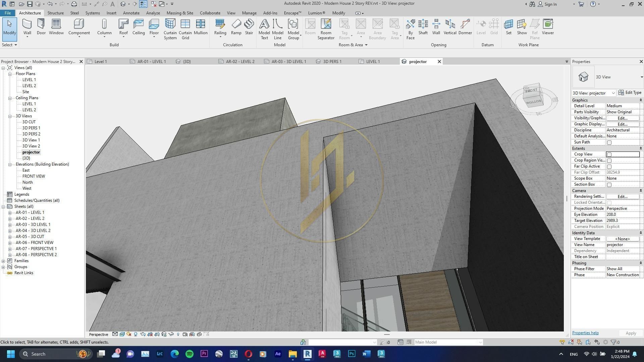Open the Massing & Site tab
Image resolution: width=644 pixels, height=362 pixels.
tap(180, 13)
